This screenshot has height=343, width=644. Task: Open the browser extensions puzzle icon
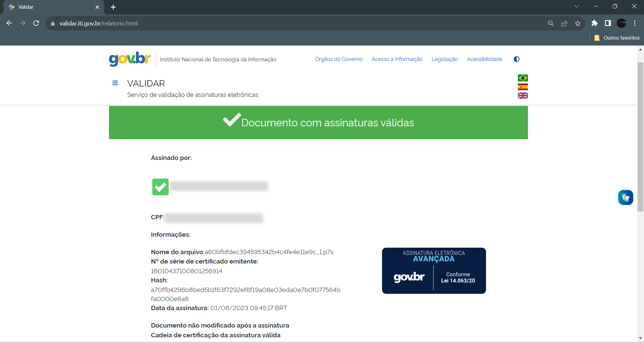coord(594,23)
